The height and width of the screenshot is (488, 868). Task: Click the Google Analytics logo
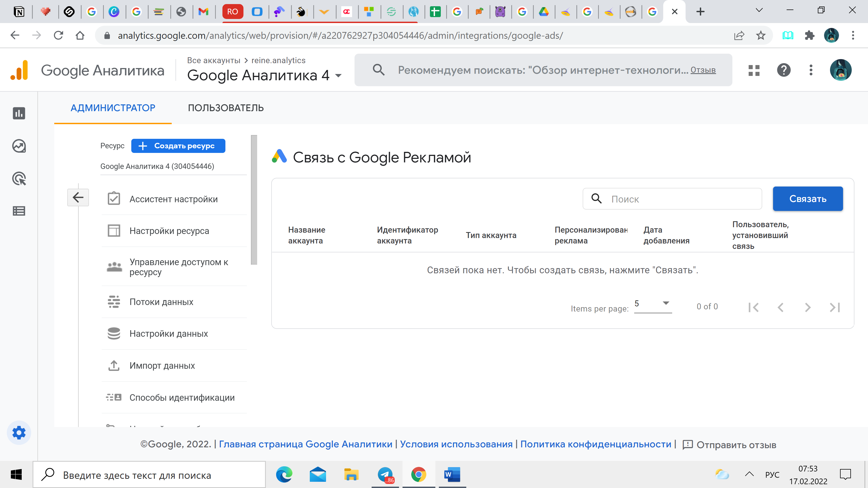pyautogui.click(x=19, y=70)
